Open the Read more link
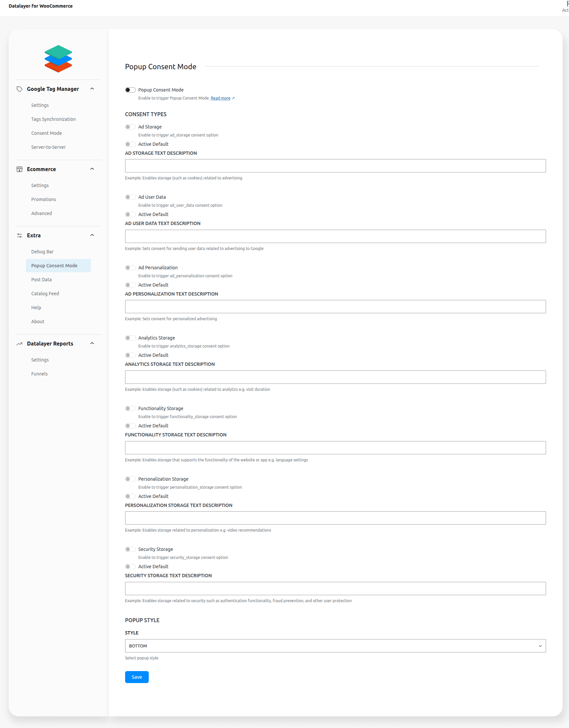This screenshot has height=728, width=569. click(x=220, y=98)
